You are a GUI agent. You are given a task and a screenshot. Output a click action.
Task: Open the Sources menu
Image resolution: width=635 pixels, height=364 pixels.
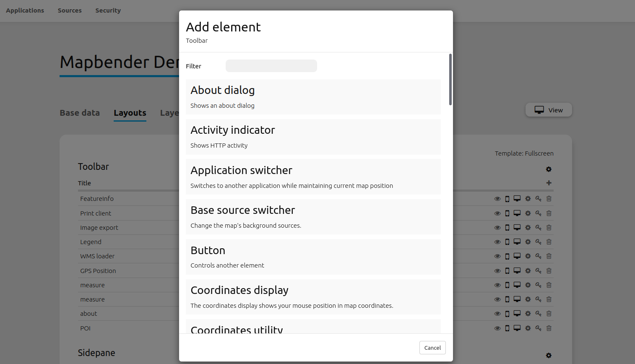pyautogui.click(x=70, y=10)
